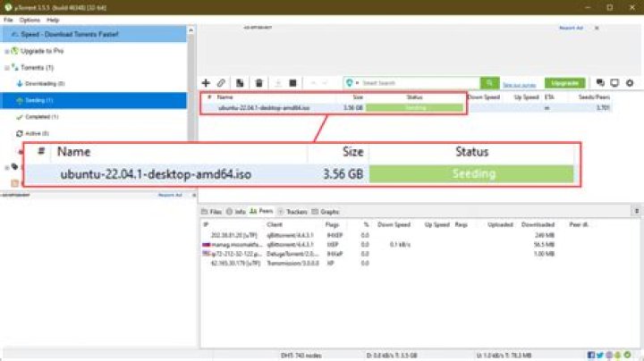The image size is (644, 361).
Task: Select Upgrade to Pro in sidebar
Action: [x=42, y=51]
